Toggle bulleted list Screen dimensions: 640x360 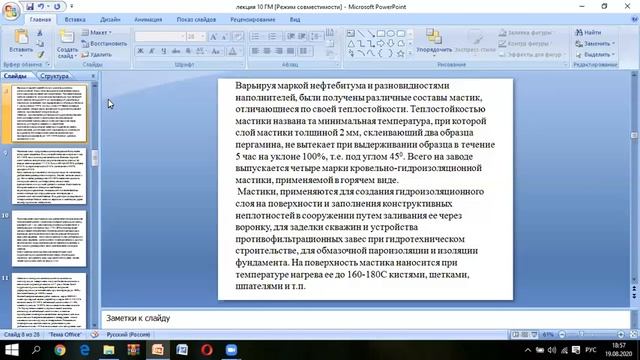(255, 37)
